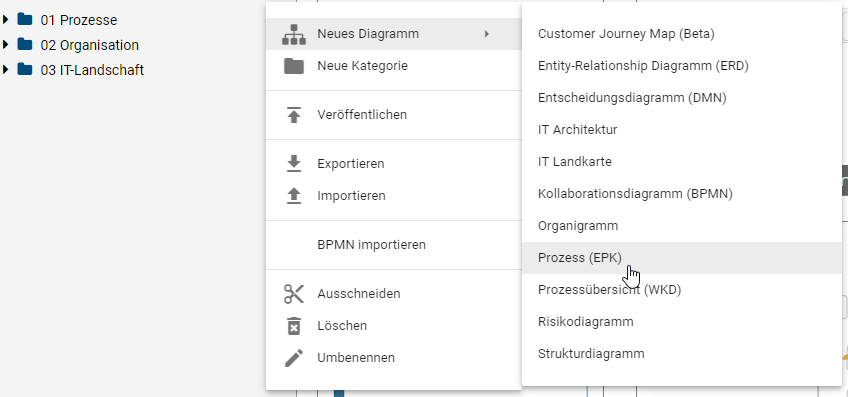Expand the 01 Prozesse tree node

point(5,19)
